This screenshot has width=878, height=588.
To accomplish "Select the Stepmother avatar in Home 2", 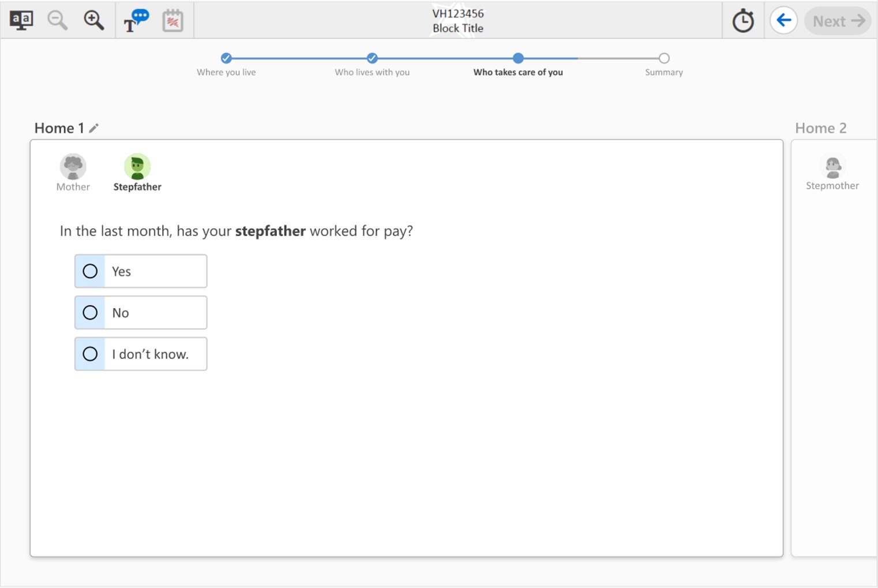I will click(x=832, y=167).
